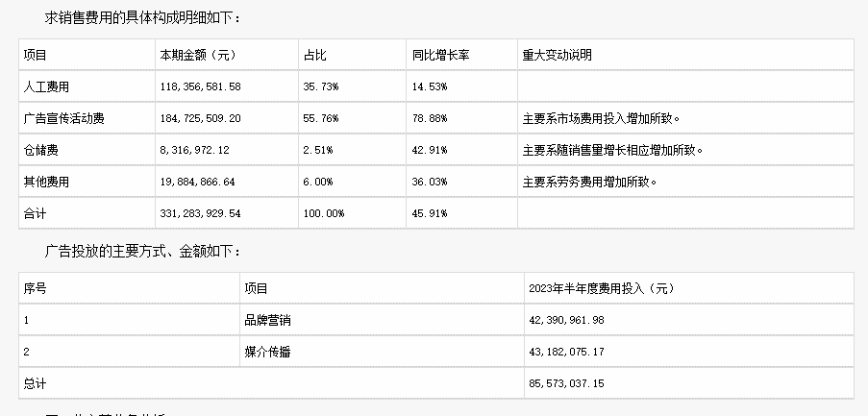Click the 重大变动说明 column header

pyautogui.click(x=557, y=56)
